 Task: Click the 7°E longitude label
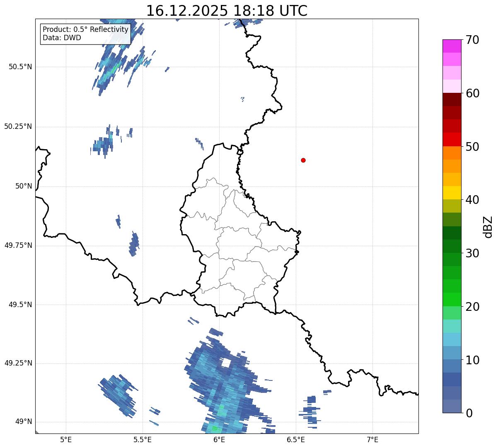point(372,439)
